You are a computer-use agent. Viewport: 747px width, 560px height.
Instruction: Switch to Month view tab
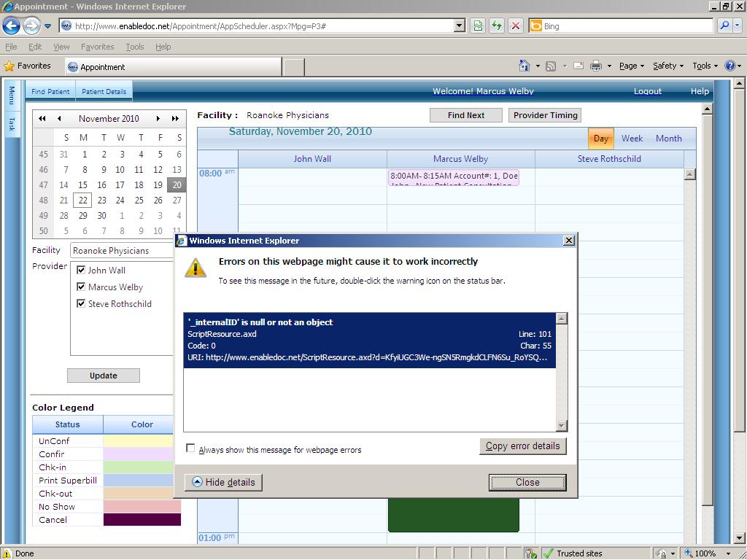click(668, 138)
